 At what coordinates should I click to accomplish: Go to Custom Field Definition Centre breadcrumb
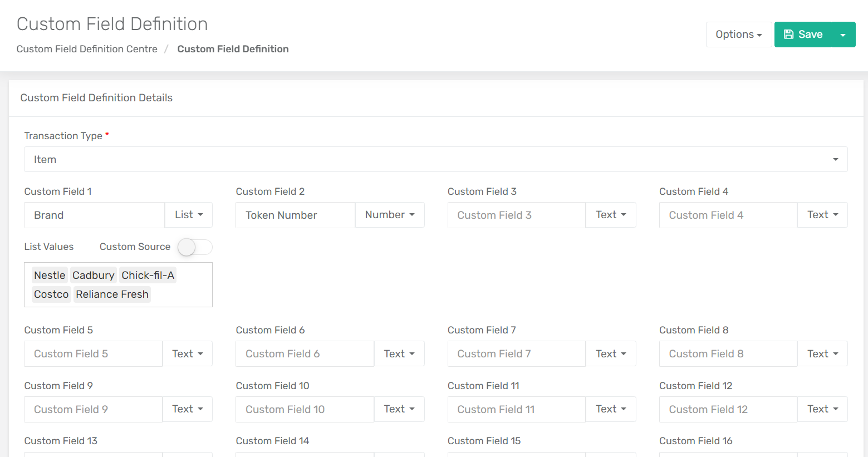coord(87,49)
